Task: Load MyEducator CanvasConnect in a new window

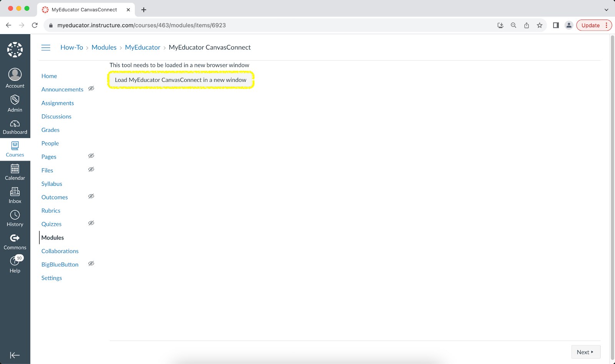Action: tap(181, 80)
